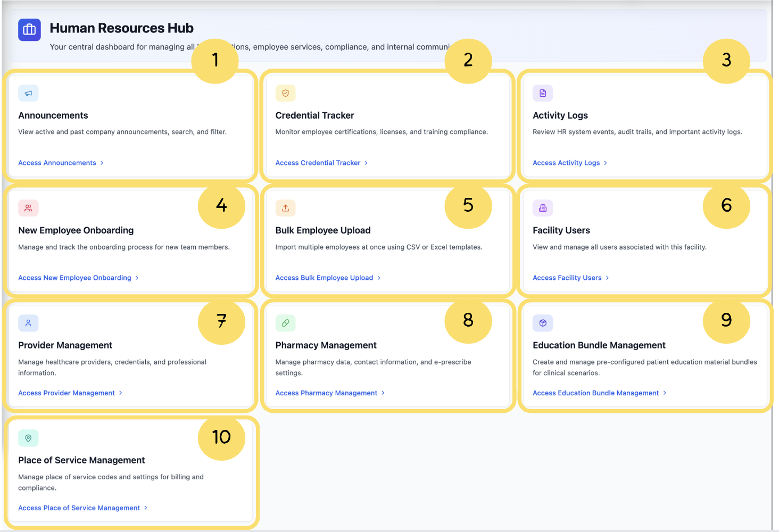Click the Pharmacy Management pill icon

tap(285, 323)
